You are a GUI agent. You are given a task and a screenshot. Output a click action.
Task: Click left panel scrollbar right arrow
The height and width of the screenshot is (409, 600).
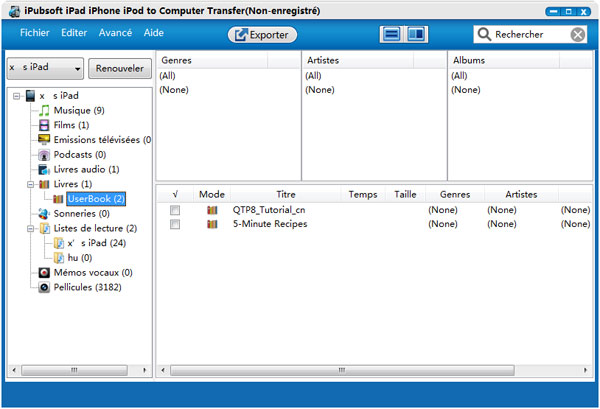pyautogui.click(x=144, y=370)
